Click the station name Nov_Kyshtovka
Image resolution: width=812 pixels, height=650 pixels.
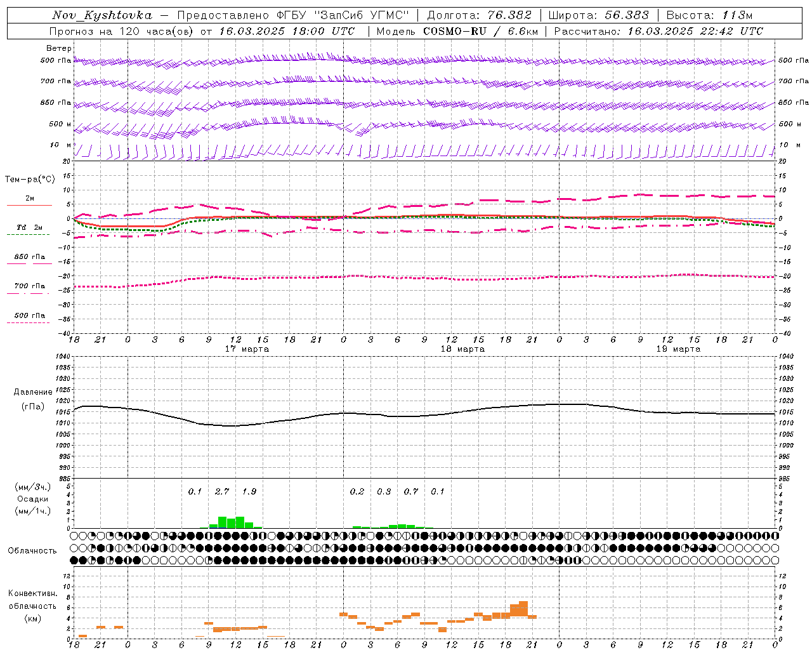[x=102, y=15]
